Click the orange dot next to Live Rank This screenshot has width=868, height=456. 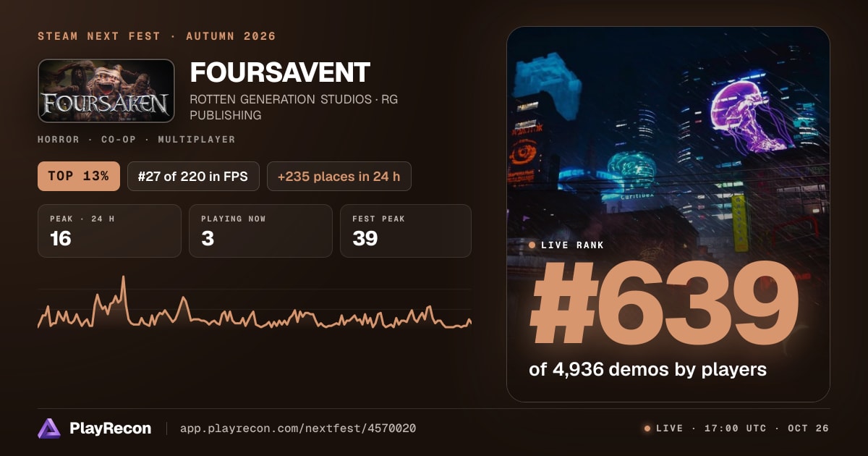click(x=532, y=245)
